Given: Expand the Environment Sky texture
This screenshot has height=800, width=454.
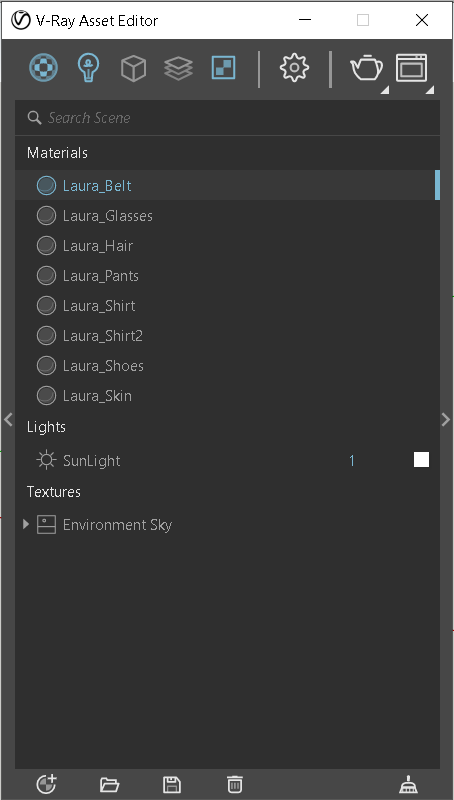Looking at the screenshot, I should pos(26,524).
